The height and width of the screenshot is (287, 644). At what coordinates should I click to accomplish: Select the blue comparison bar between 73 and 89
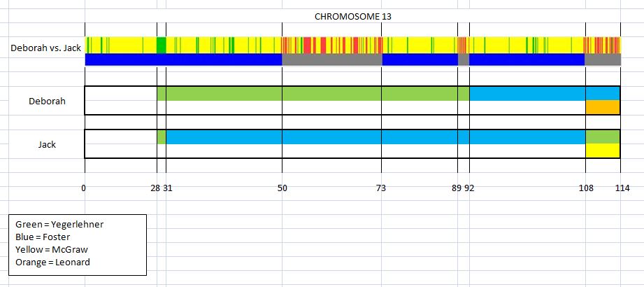420,60
